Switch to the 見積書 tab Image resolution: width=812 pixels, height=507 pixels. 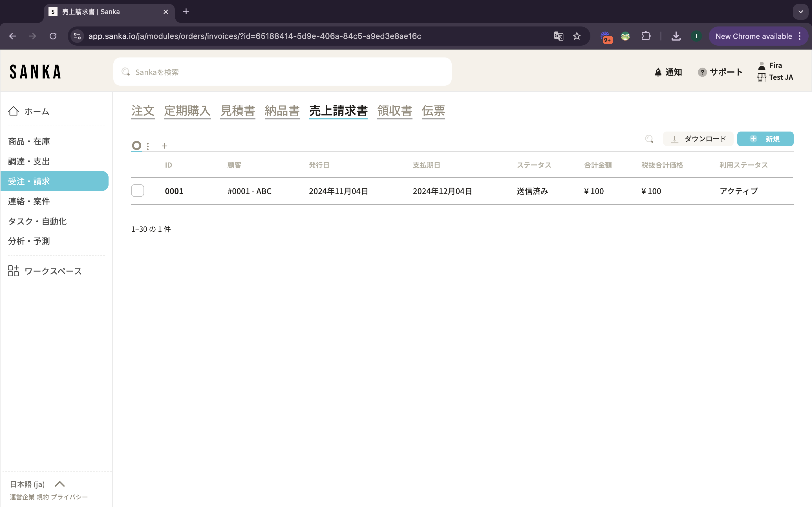pyautogui.click(x=238, y=111)
